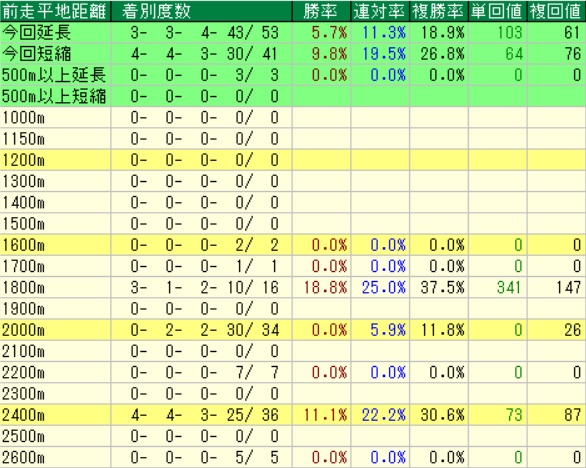Click the 前走平地距離 column header

(x=55, y=11)
